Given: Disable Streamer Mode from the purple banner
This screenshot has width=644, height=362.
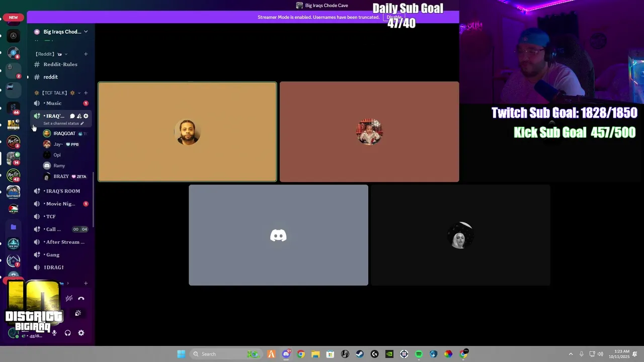Looking at the screenshot, I should 394,17.
